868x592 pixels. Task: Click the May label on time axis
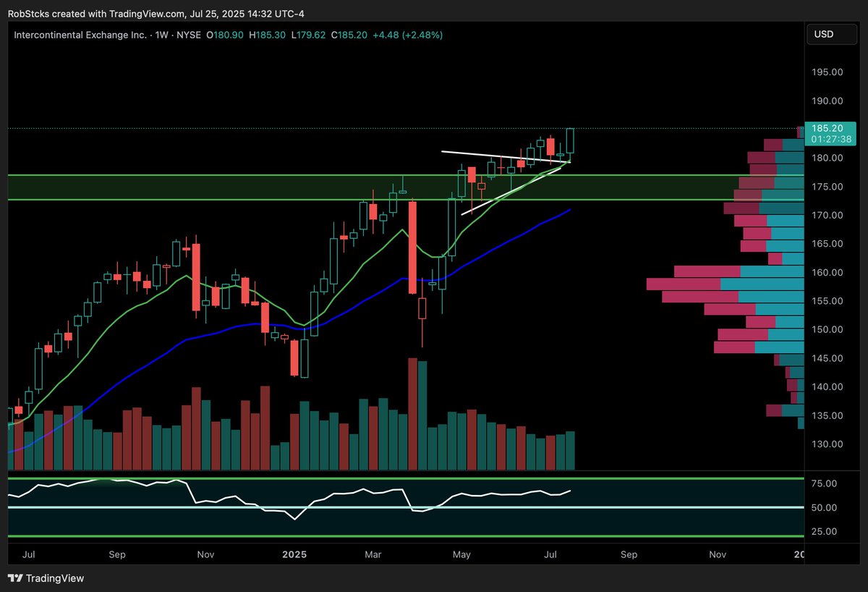point(461,555)
